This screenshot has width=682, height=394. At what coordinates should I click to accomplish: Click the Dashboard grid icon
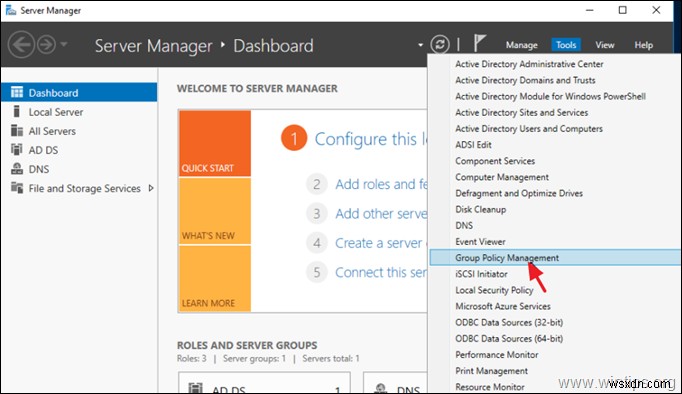click(17, 92)
